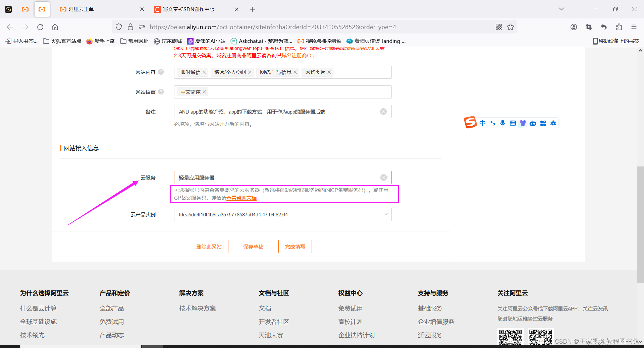Remove the 即时通信 tag
644x348 pixels.
coord(204,72)
